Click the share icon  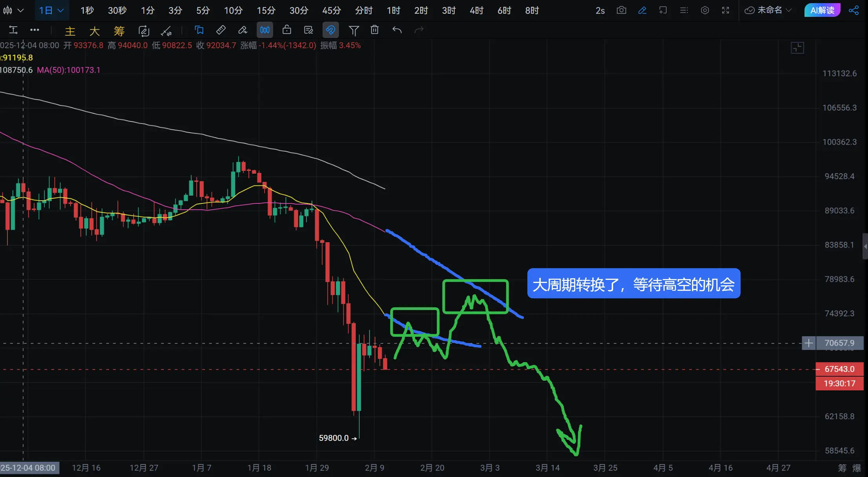click(854, 11)
